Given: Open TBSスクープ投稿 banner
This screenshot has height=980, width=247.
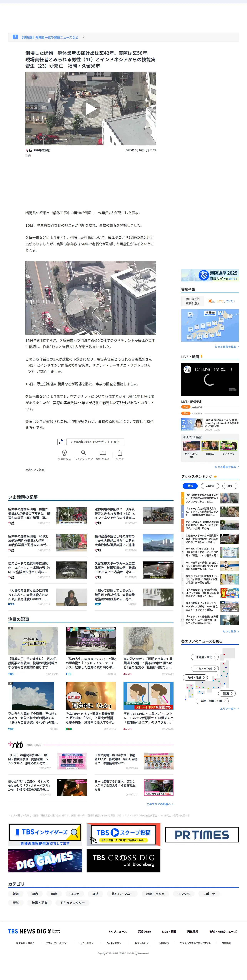Looking at the screenshot, I should coord(123,835).
